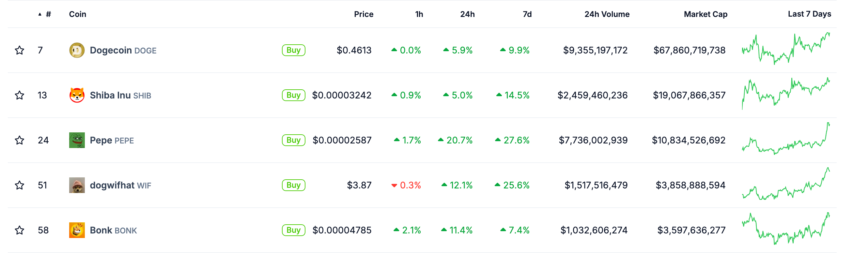Screen dimensions: 868x253
Task: Toggle the Shiba Inu favorite star
Action: pos(20,95)
